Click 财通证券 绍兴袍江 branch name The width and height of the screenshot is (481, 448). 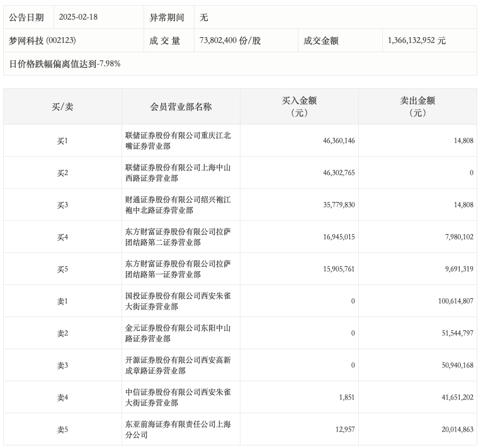tap(178, 204)
